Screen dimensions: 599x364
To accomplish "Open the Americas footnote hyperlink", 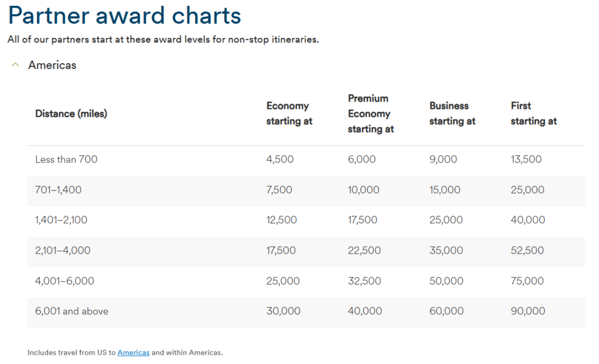I will point(133,352).
